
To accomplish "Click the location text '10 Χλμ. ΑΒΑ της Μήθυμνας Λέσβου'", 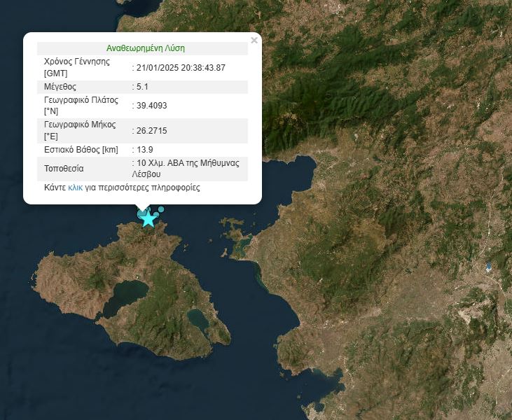I will click(186, 169).
